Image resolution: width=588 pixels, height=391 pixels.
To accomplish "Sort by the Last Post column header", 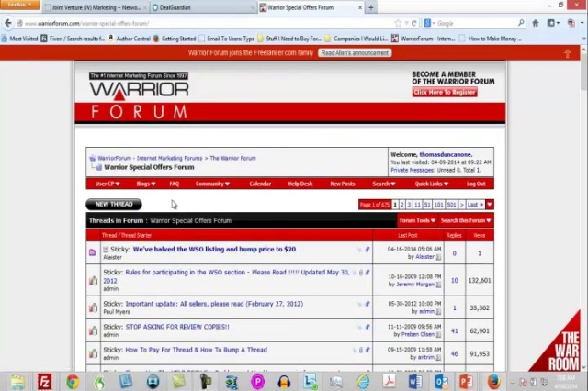I will [408, 236].
